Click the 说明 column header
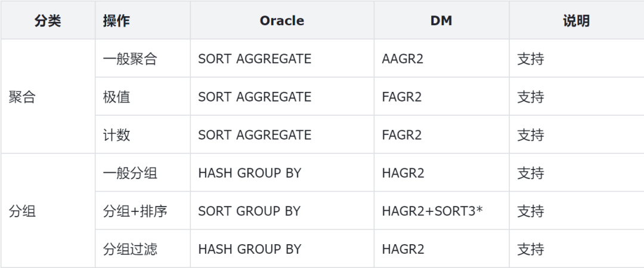Screen dimensions: 644x268 pos(576,21)
